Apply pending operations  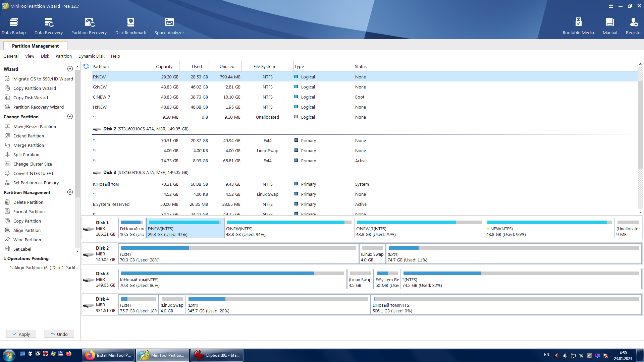coord(21,334)
